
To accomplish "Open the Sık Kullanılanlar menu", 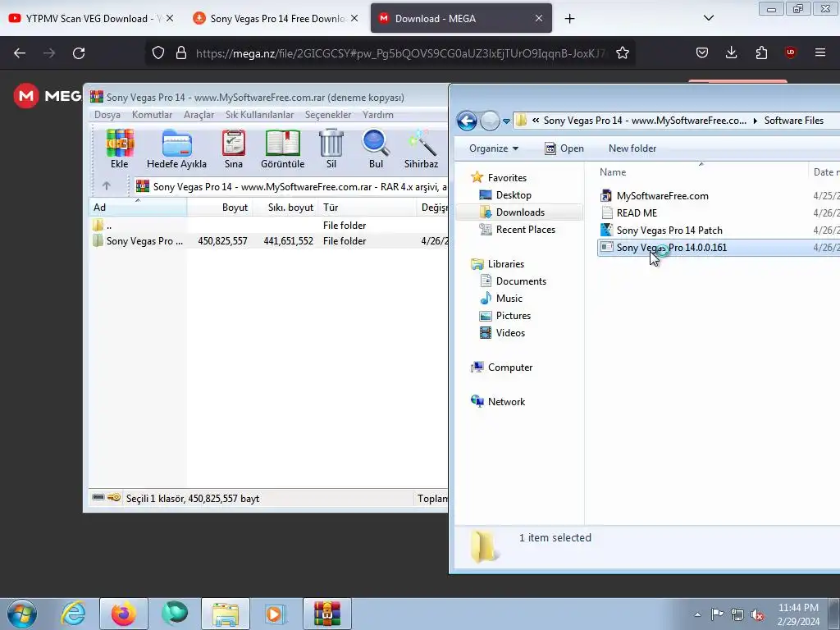I will pos(259,115).
